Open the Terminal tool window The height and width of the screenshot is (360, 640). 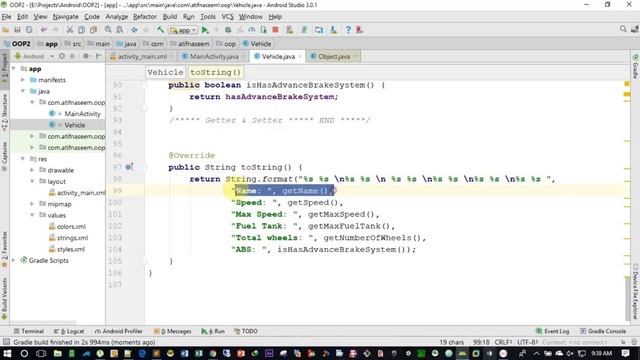pos(29,331)
